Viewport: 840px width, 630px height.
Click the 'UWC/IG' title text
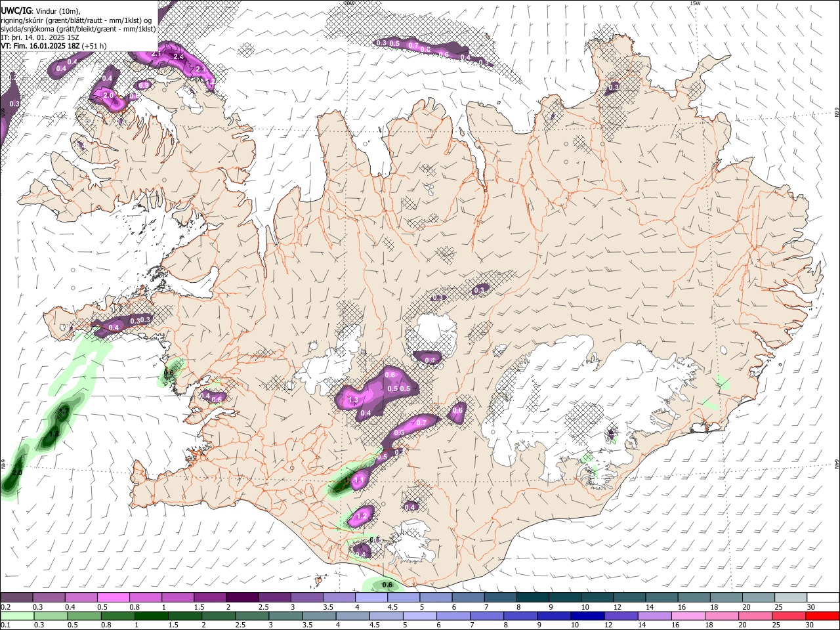pos(16,11)
